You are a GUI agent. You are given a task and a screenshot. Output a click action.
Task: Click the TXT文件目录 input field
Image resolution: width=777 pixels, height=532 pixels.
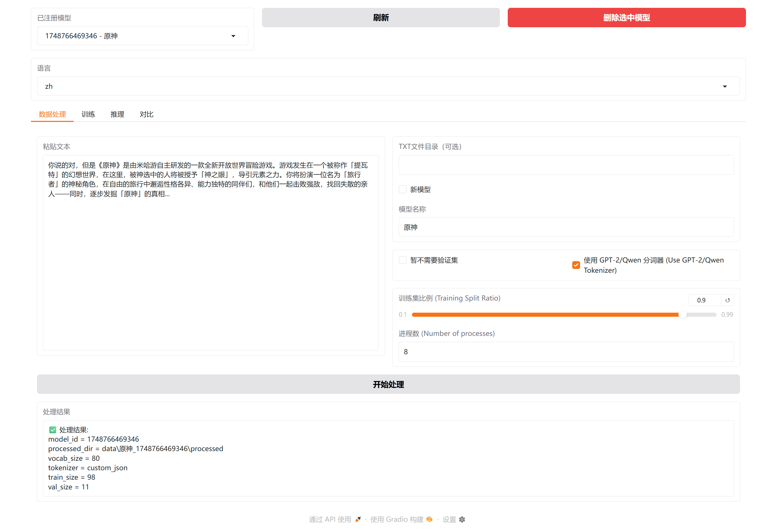pyautogui.click(x=566, y=165)
